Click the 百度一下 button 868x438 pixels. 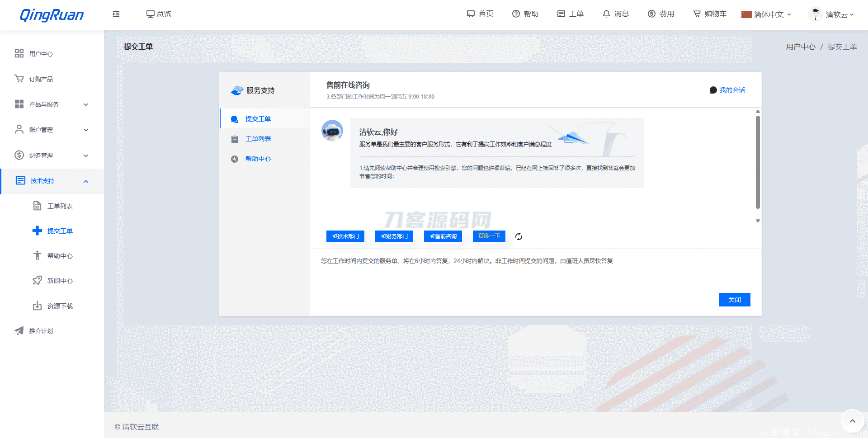(489, 236)
